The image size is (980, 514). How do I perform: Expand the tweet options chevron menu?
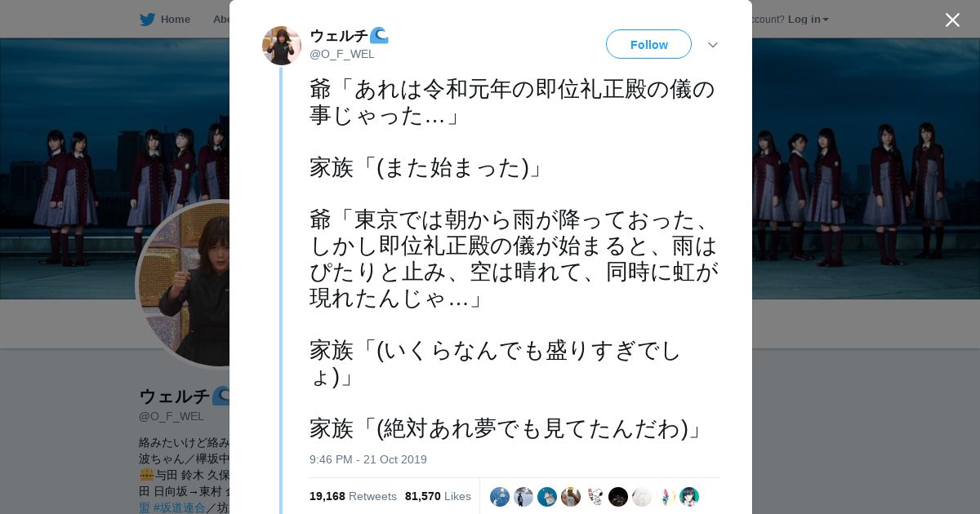pyautogui.click(x=713, y=45)
